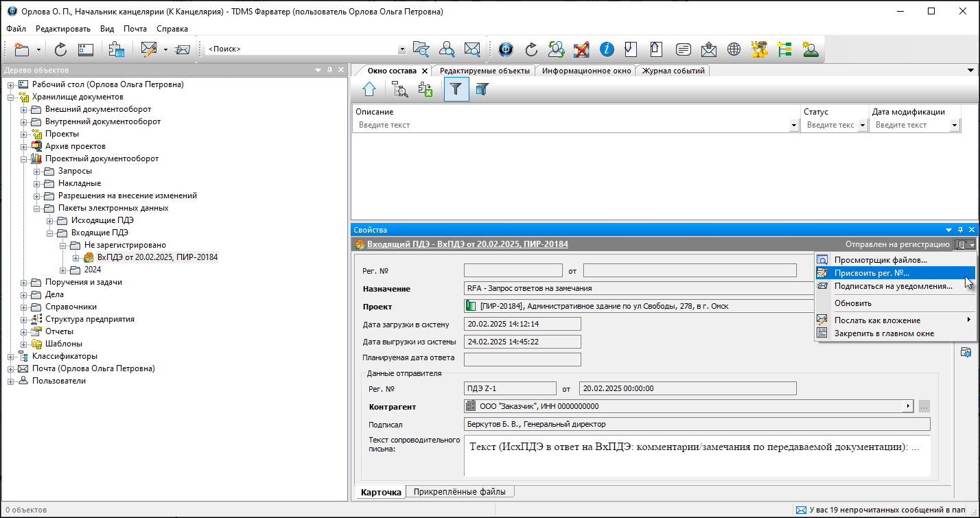Expand the Классификаторы tree node
Image resolution: width=980 pixels, height=518 pixels.
11,356
